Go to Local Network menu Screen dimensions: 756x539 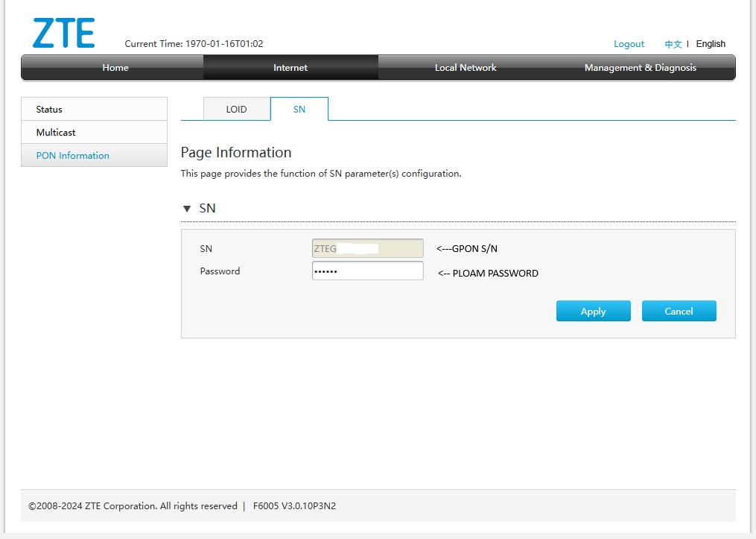click(x=466, y=68)
